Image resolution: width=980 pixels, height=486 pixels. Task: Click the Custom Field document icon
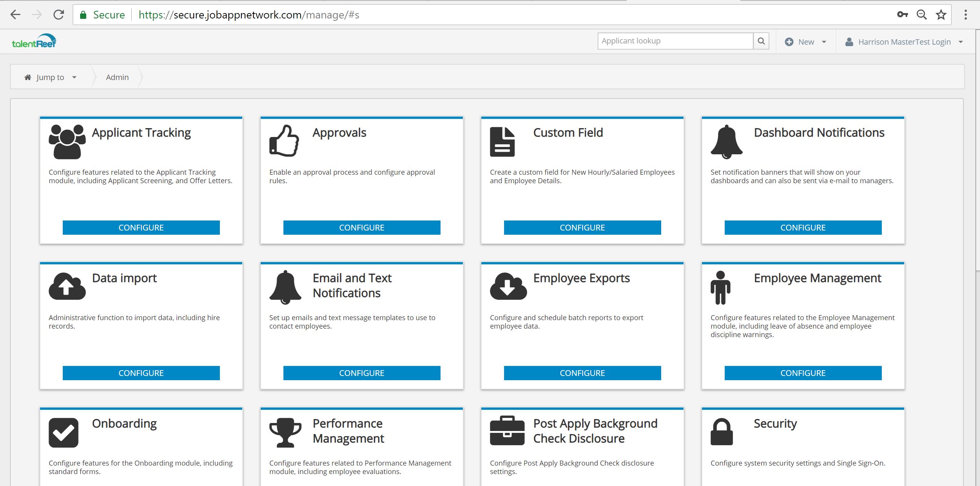coord(502,142)
